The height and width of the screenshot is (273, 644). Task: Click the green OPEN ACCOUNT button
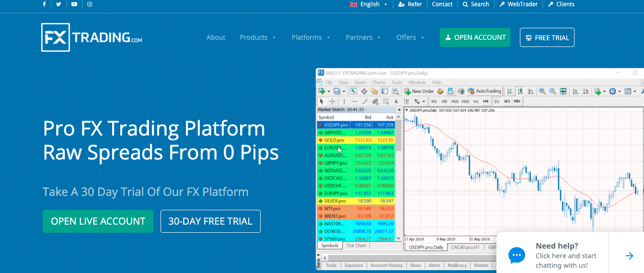click(475, 37)
